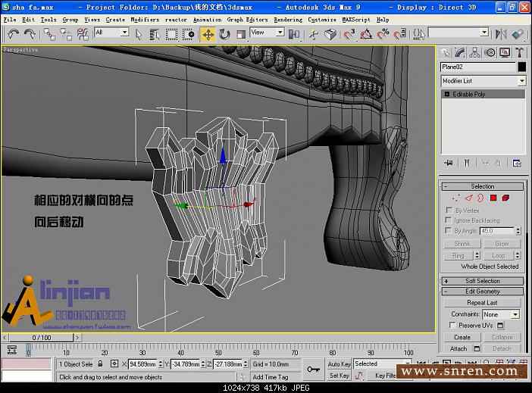
Task: Open the Modifiers menu
Action: (x=145, y=20)
